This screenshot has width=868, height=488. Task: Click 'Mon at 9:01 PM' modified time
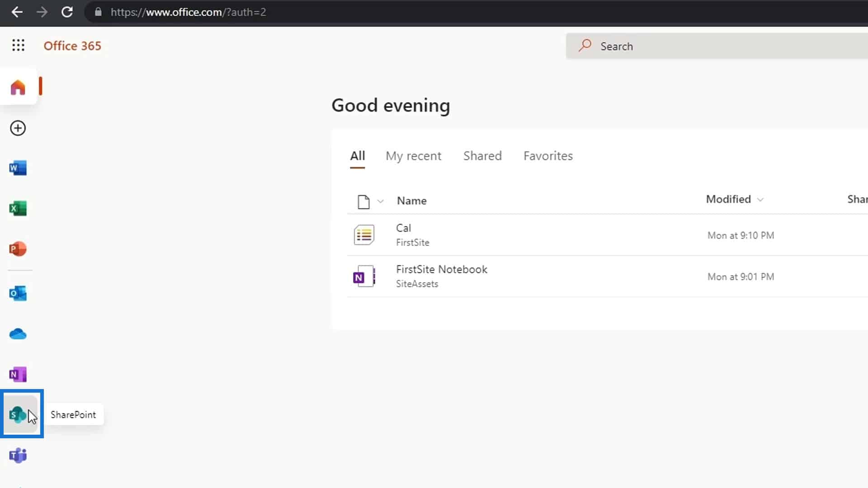pos(741,277)
